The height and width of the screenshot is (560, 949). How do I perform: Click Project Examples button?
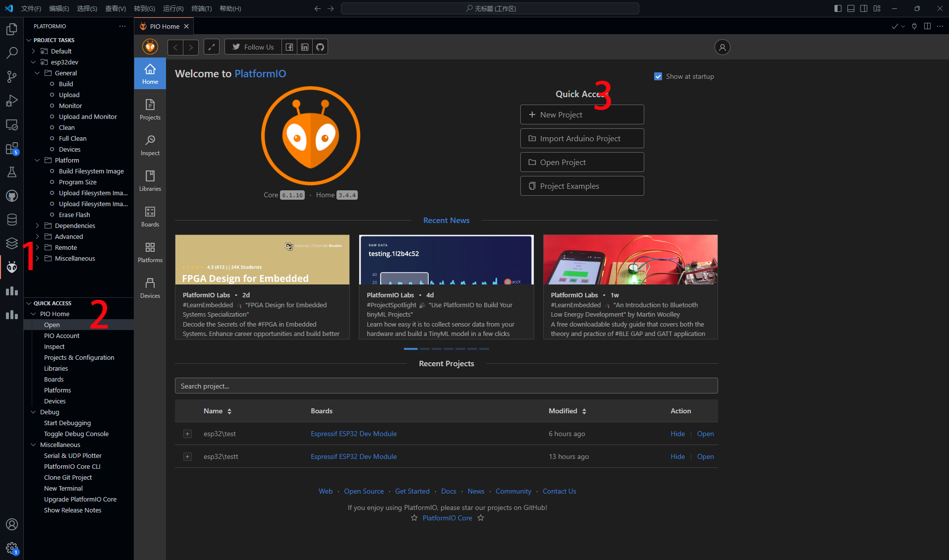pyautogui.click(x=582, y=186)
